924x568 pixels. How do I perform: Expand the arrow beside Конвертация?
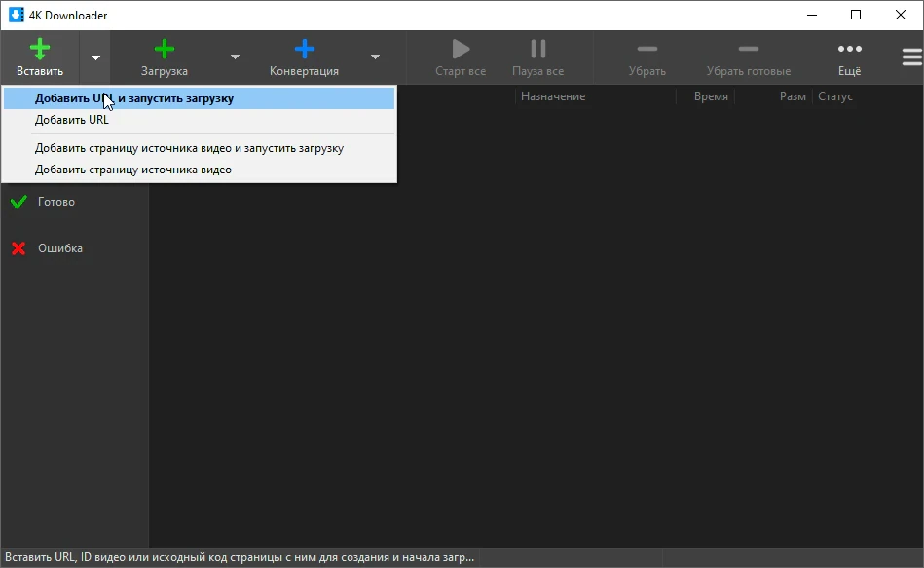point(375,57)
